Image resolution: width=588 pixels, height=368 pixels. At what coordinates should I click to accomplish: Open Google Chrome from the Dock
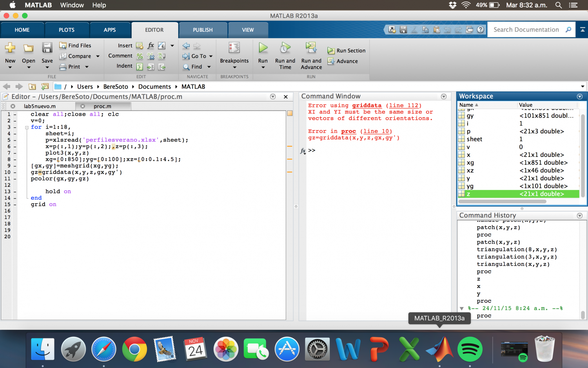tap(134, 349)
